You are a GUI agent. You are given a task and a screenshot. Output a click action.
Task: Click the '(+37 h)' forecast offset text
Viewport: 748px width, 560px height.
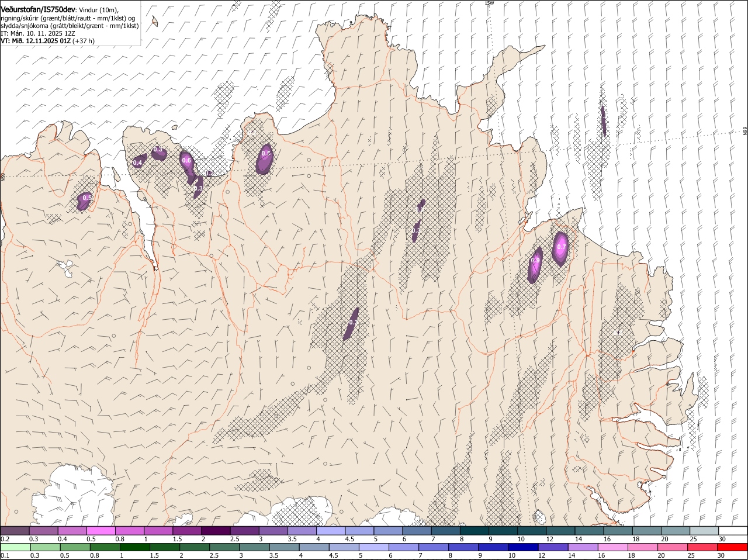[x=83, y=41]
